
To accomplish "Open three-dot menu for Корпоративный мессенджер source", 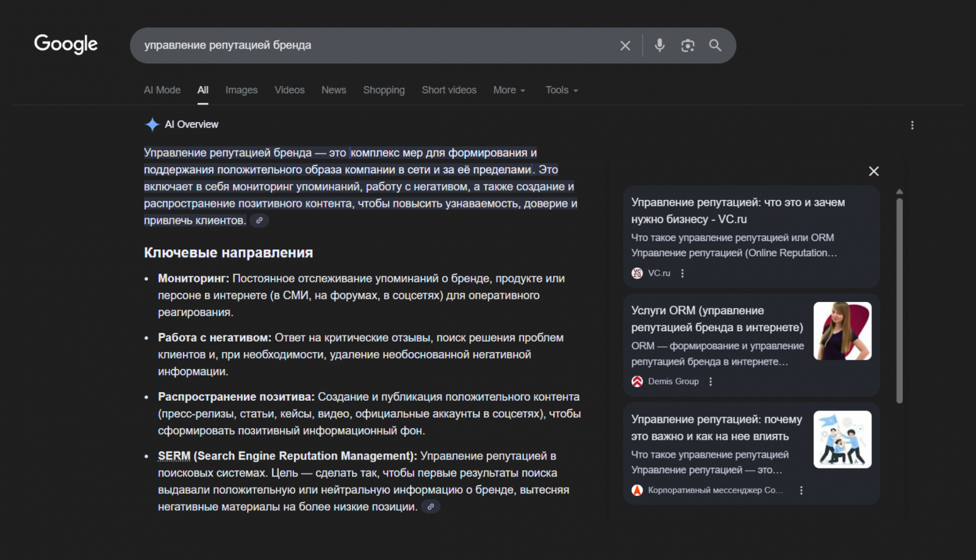I will click(801, 490).
